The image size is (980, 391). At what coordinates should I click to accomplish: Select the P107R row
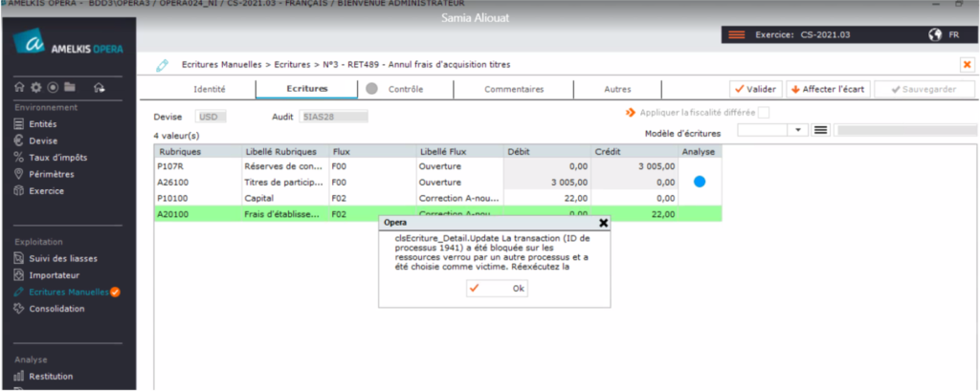(437, 166)
